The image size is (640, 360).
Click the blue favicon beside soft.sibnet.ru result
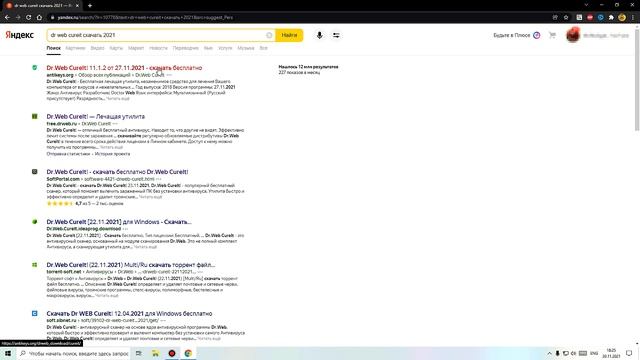(x=35, y=313)
